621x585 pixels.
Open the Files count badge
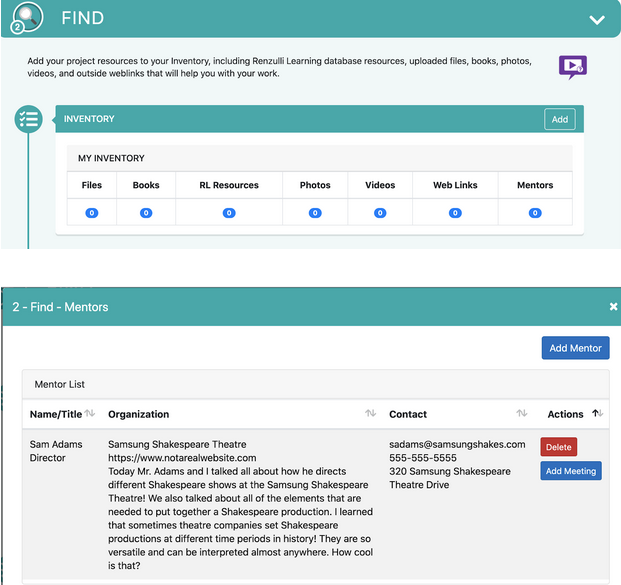click(x=91, y=213)
